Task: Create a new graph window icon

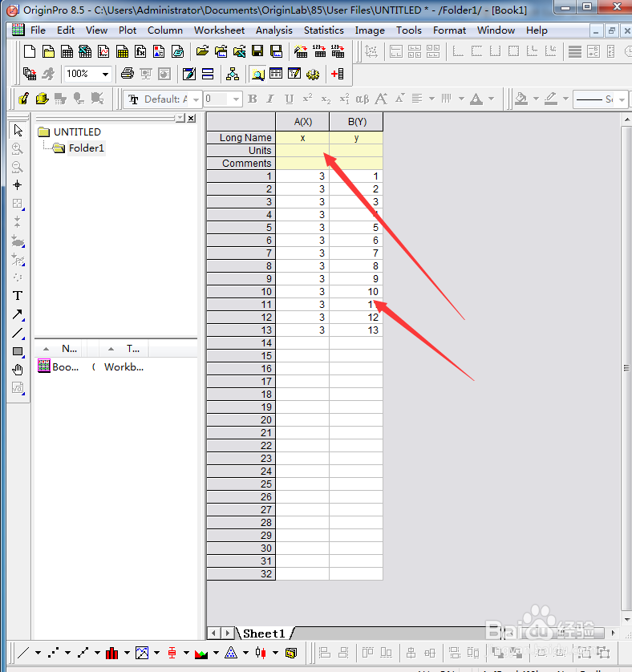Action: (103, 52)
